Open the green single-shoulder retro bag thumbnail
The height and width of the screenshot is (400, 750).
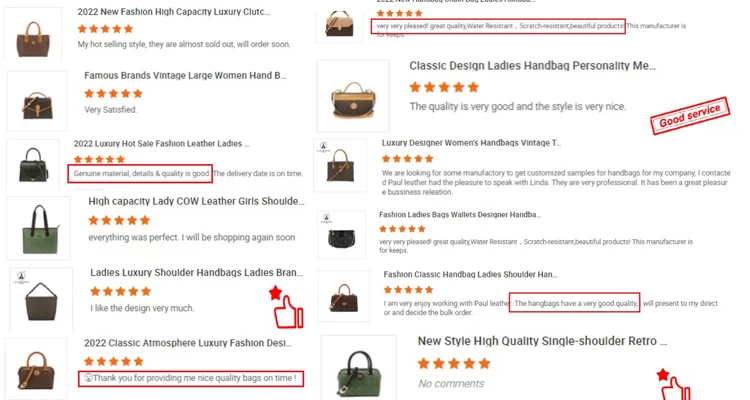pyautogui.click(x=359, y=369)
